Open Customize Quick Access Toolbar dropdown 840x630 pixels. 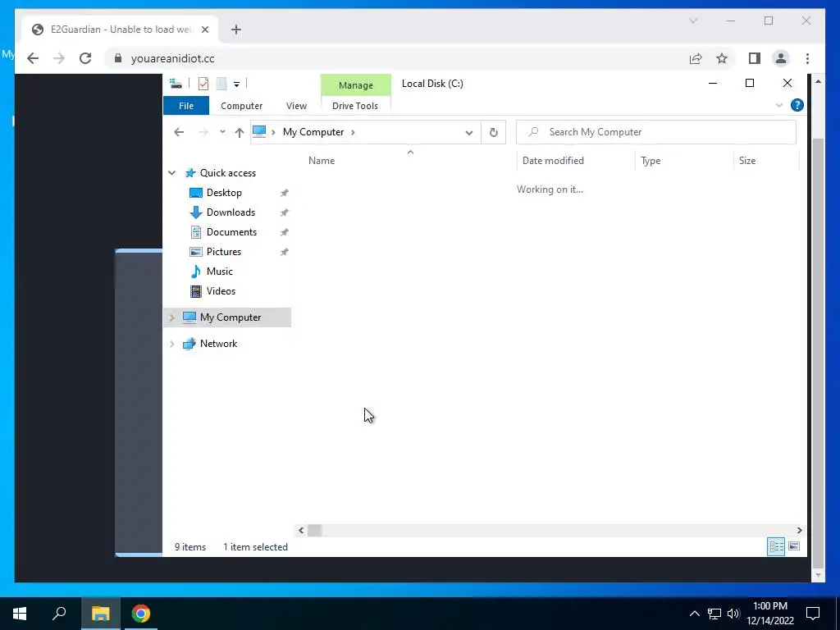[236, 84]
